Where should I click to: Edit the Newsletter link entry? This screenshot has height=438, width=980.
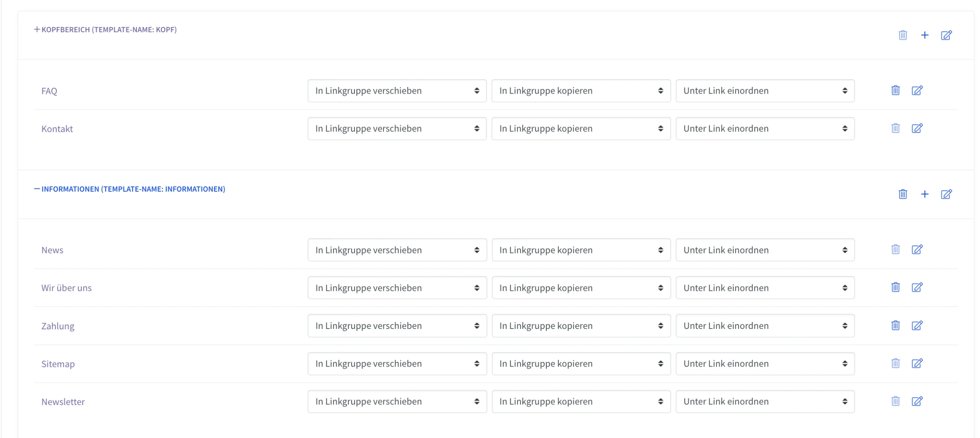tap(917, 401)
